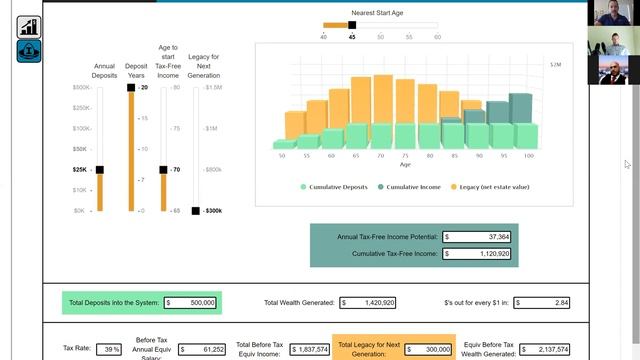This screenshot has height=360, width=640.
Task: Click the green cumulative deposits bar at age 50
Action: tap(284, 144)
